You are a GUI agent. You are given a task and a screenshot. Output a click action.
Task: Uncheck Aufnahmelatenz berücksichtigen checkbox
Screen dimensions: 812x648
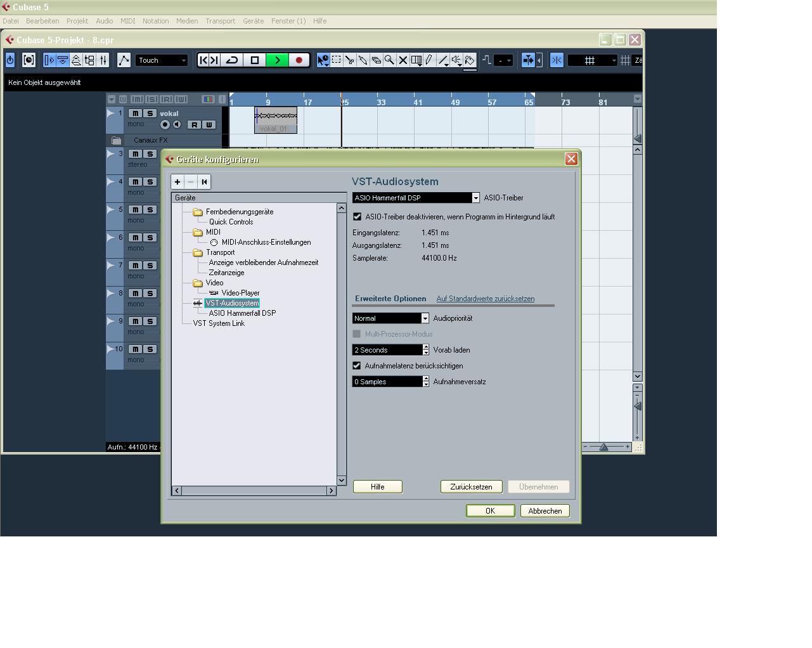[x=357, y=366]
